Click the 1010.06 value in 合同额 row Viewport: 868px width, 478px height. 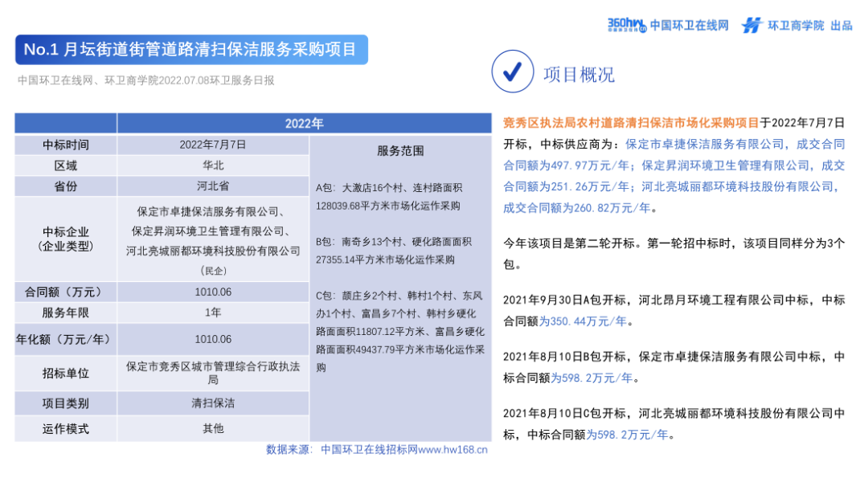(x=213, y=292)
